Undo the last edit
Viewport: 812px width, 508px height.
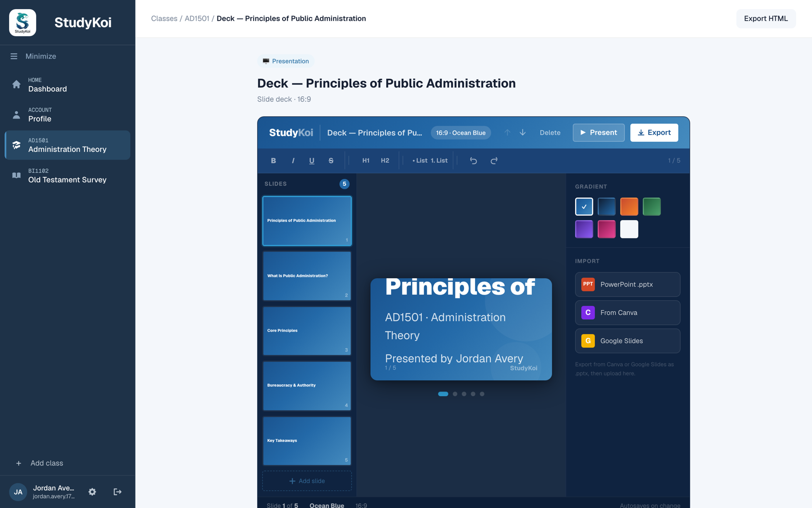[x=474, y=161]
